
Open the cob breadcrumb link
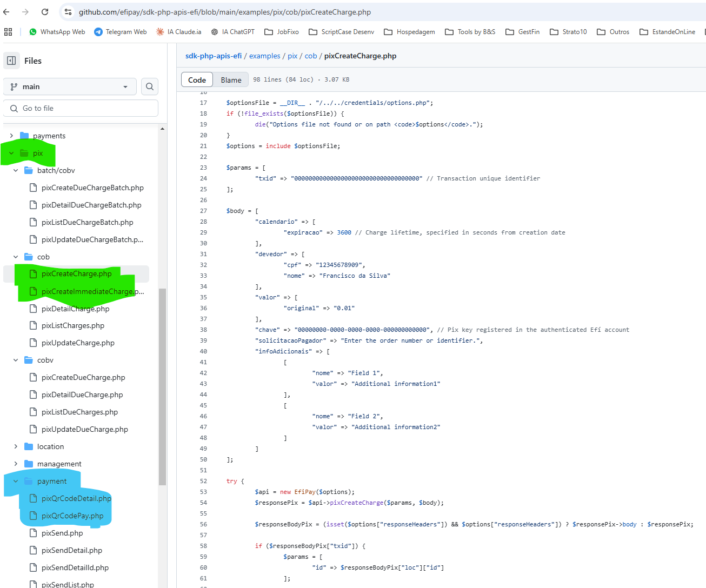pyautogui.click(x=311, y=56)
